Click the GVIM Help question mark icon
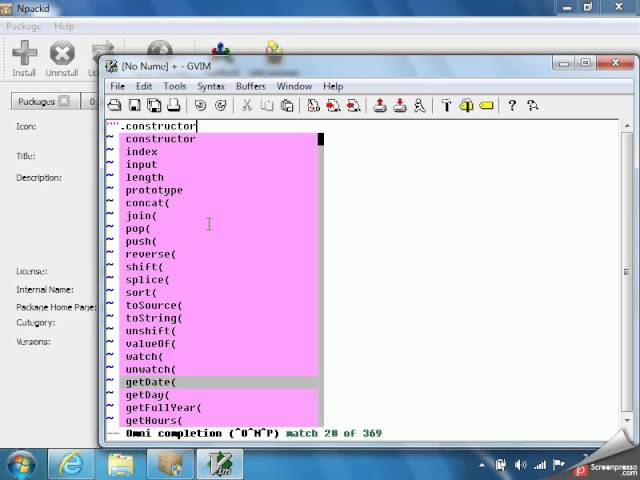Screen dimensions: 640x480 [512, 106]
